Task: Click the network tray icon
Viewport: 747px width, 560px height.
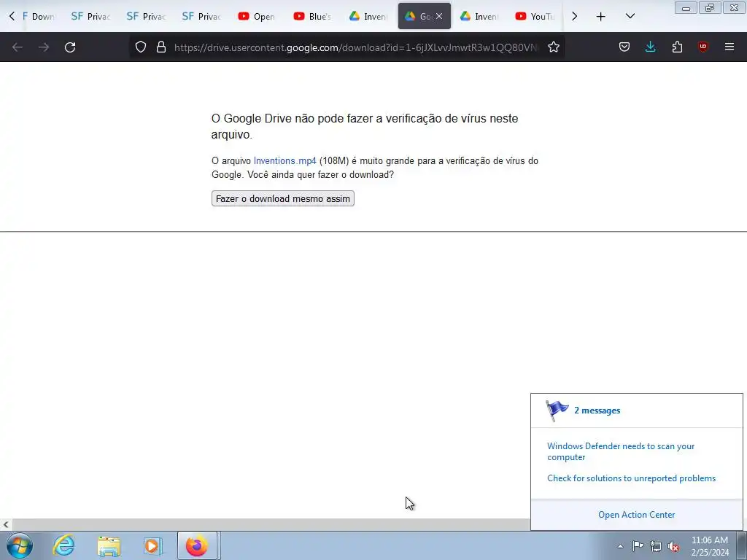Action: pyautogui.click(x=656, y=546)
